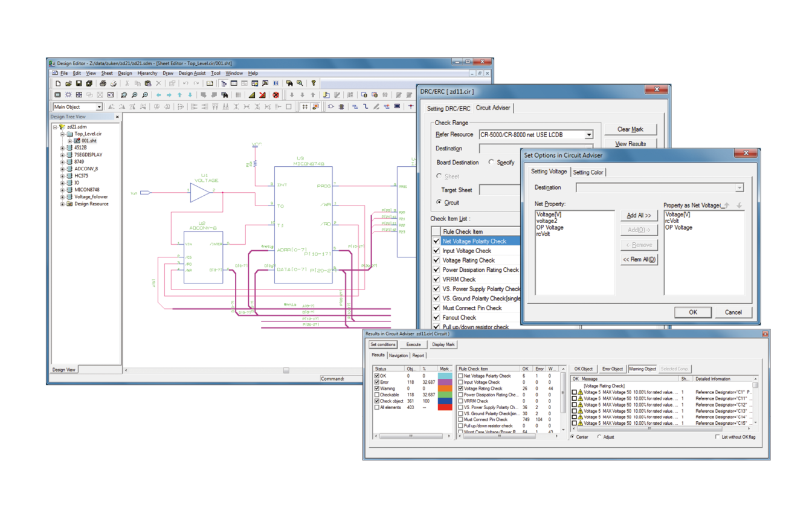Click the yellow Help question mark icon

(313, 83)
